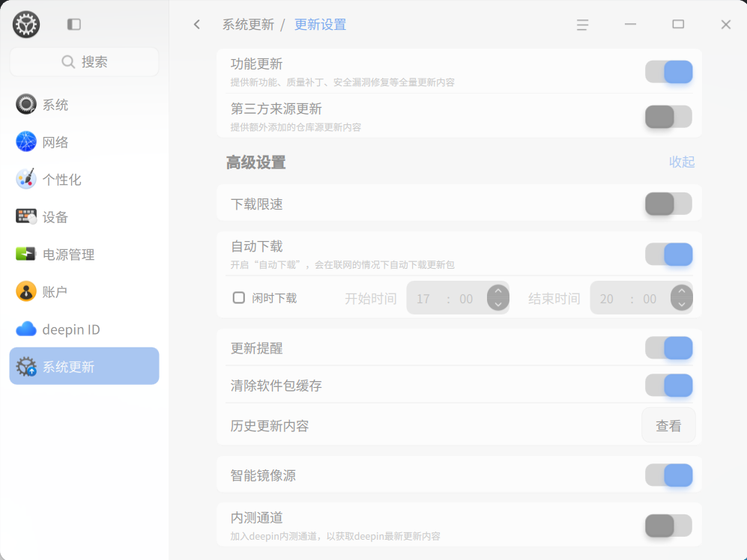
Task: Click the 设备 keyboard icon
Action: click(x=25, y=216)
